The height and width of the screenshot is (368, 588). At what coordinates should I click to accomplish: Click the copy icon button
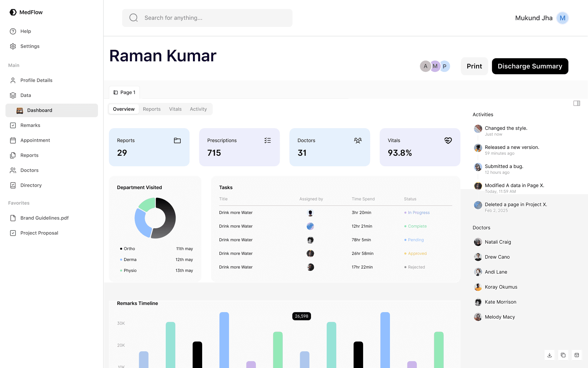tap(563, 355)
